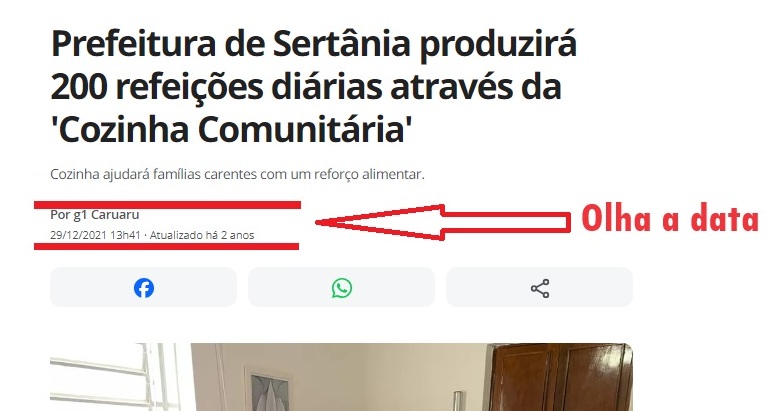Click the 'Atualizado há 2 anos' text
Viewport: 778px width, 411px height.
[202, 235]
